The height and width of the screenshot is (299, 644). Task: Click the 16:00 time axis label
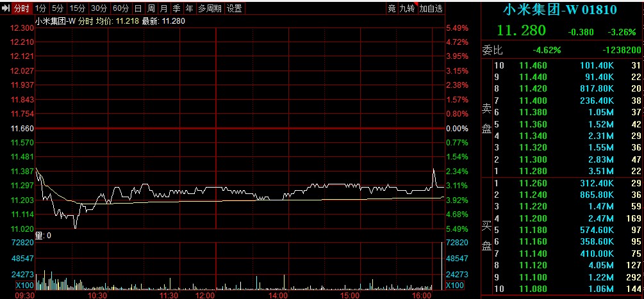pyautogui.click(x=422, y=295)
